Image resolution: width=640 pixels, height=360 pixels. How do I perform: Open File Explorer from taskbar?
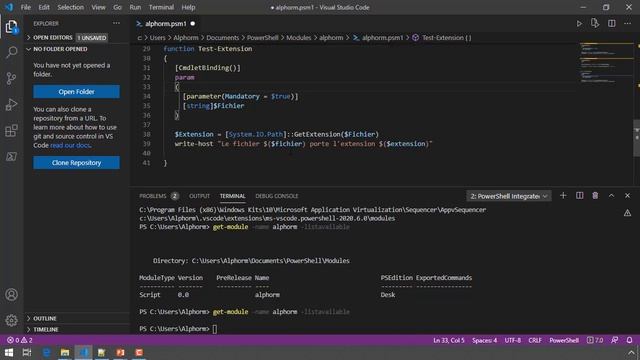point(65,352)
